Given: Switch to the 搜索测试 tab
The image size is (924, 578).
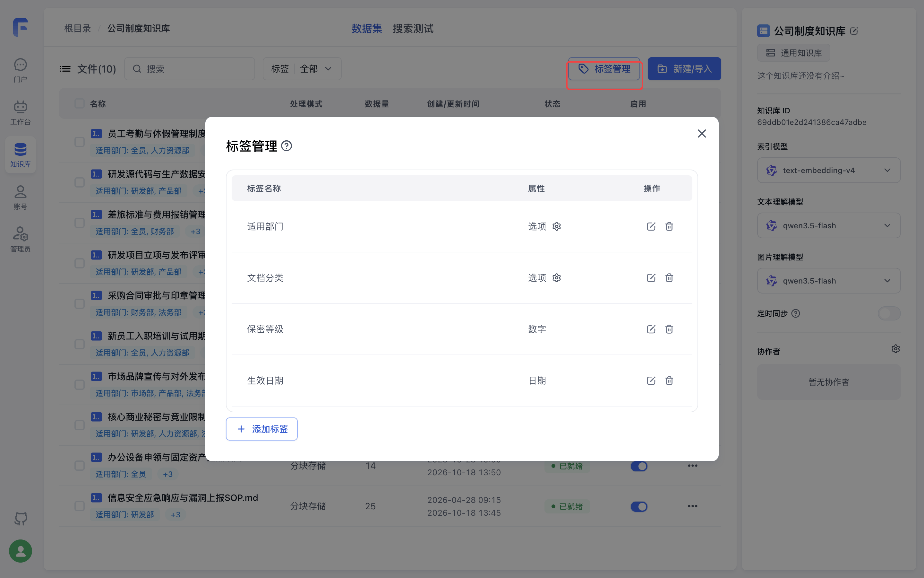Looking at the screenshot, I should pos(413,29).
